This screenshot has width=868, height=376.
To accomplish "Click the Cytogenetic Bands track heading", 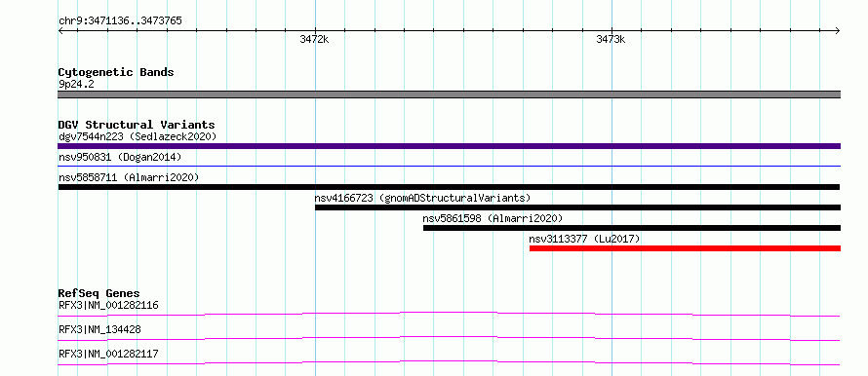I will click(x=116, y=72).
